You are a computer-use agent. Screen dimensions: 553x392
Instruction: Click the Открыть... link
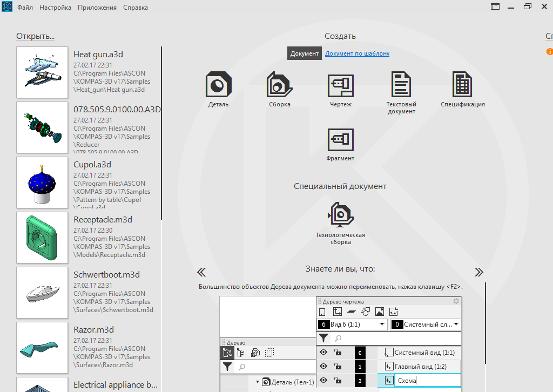[x=35, y=36]
